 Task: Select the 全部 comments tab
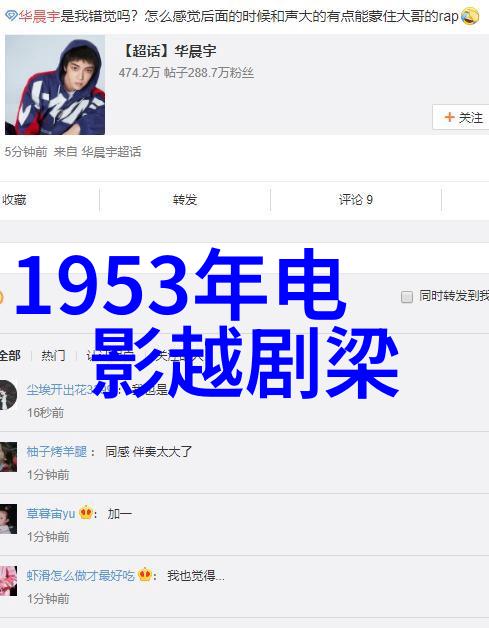[10, 355]
